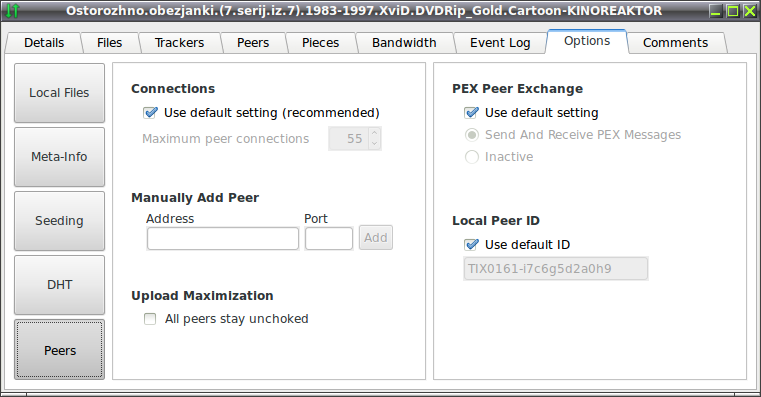Toggle Use default ID checkbox
Screen dimensions: 761x397
click(471, 245)
